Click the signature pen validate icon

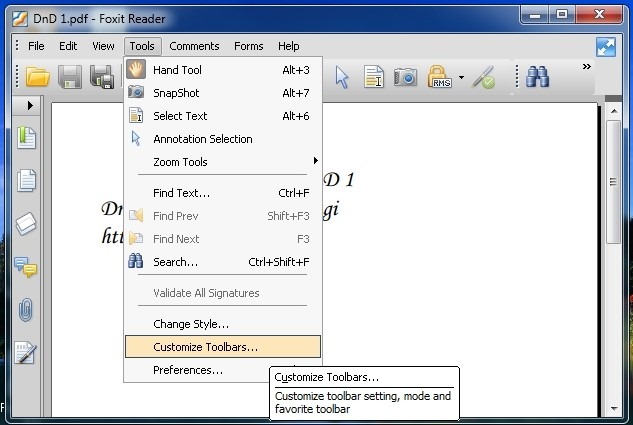[484, 77]
